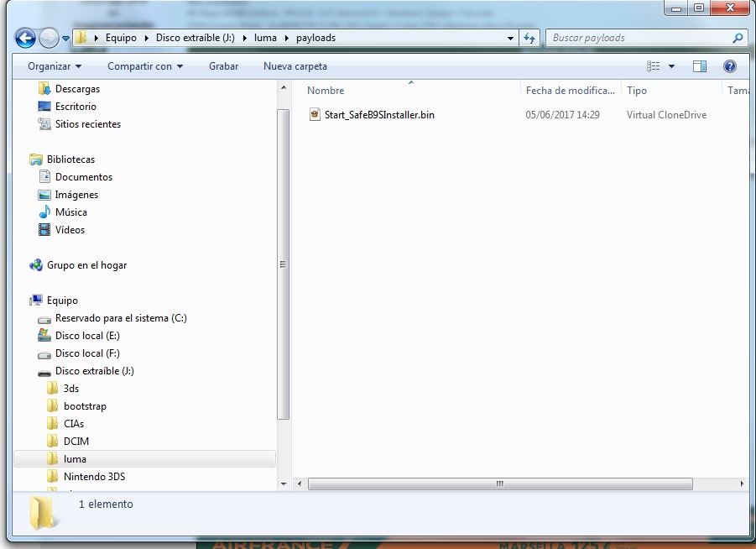Open the Compartir con menu
This screenshot has height=549, width=756.
(145, 66)
